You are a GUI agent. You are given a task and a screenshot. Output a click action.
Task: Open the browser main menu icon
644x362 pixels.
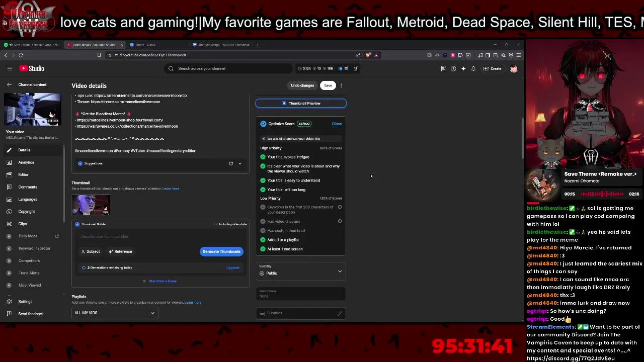pyautogui.click(x=519, y=55)
